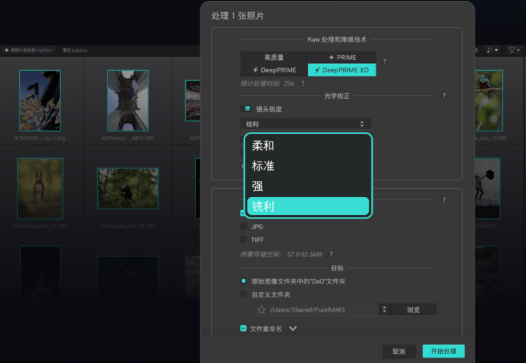This screenshot has width=526, height=363.
Task: Select the original folder "DxO" subfolder radio
Action: [x=244, y=281]
